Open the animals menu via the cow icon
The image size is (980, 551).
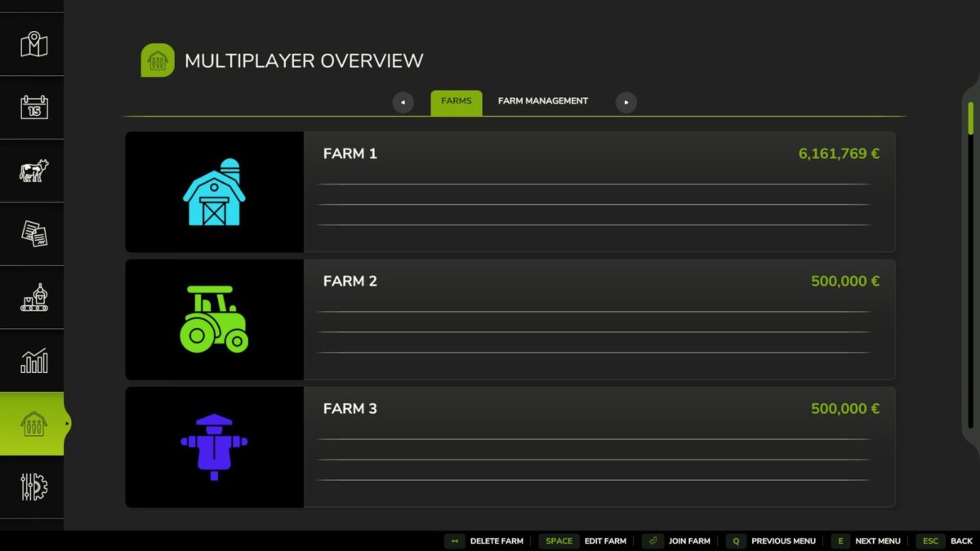(x=33, y=171)
